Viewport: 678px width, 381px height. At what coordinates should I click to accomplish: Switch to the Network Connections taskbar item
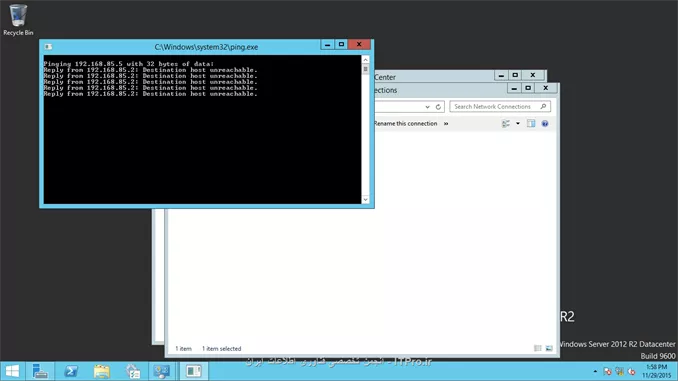point(162,371)
